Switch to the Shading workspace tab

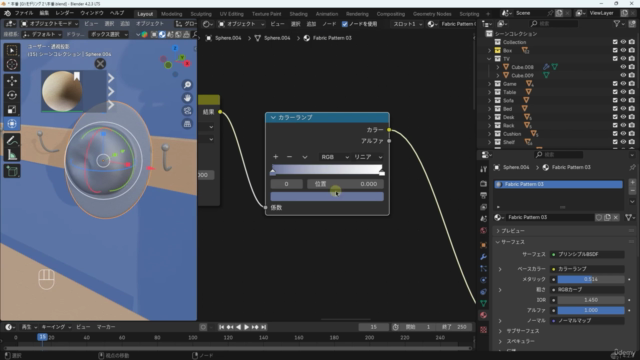coord(298,14)
